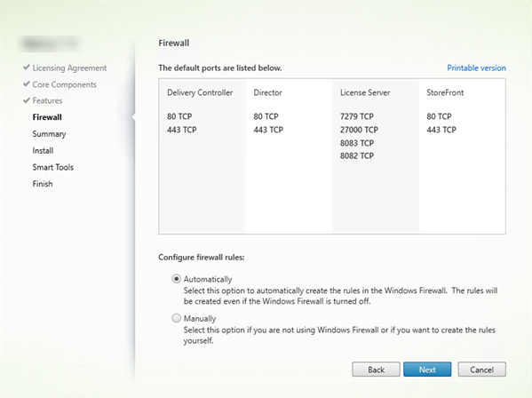Select Firewall step in sidebar
The height and width of the screenshot is (398, 532).
pos(47,117)
